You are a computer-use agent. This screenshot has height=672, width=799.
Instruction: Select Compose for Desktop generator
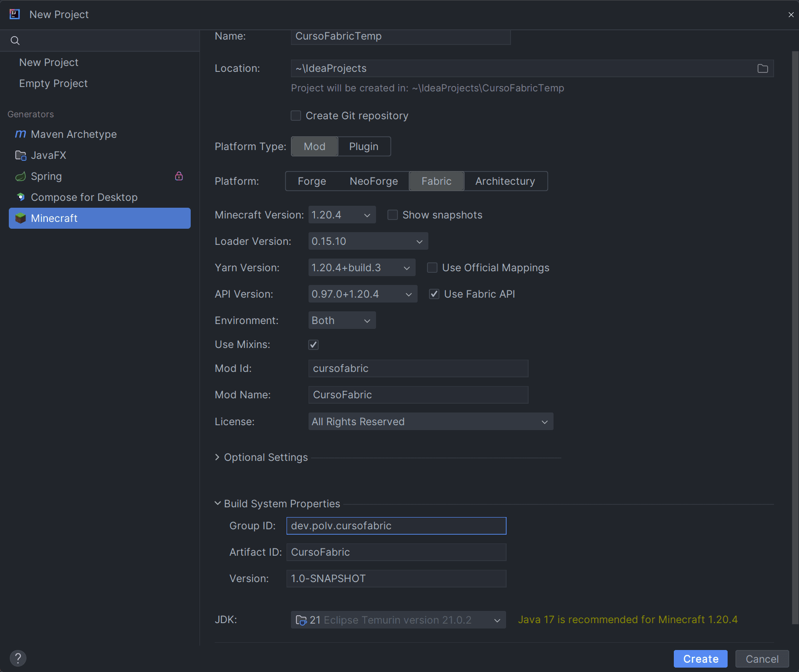point(100,197)
